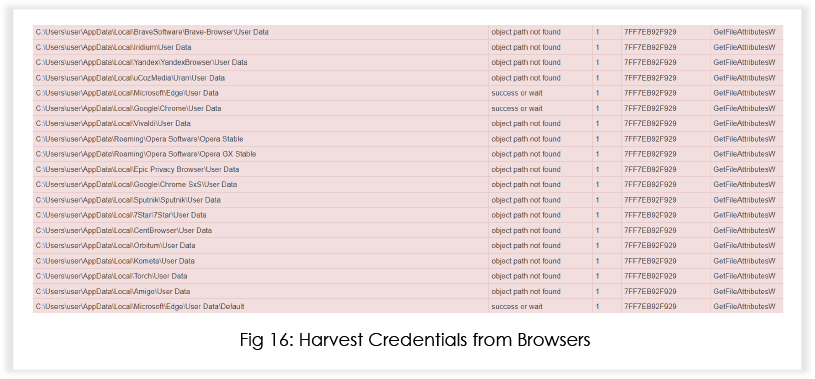Click the Fig 16 Harvest Credentials caption
Screen dimensions: 815x379
(x=415, y=340)
